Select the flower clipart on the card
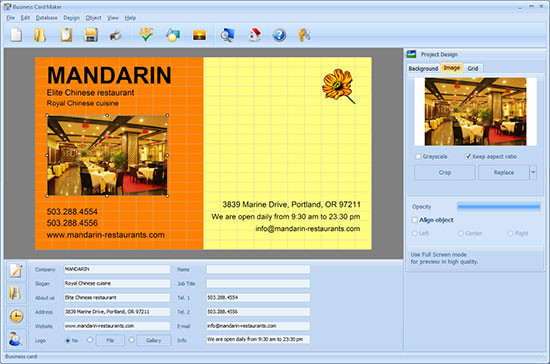This screenshot has width=550, height=364. coord(338,86)
